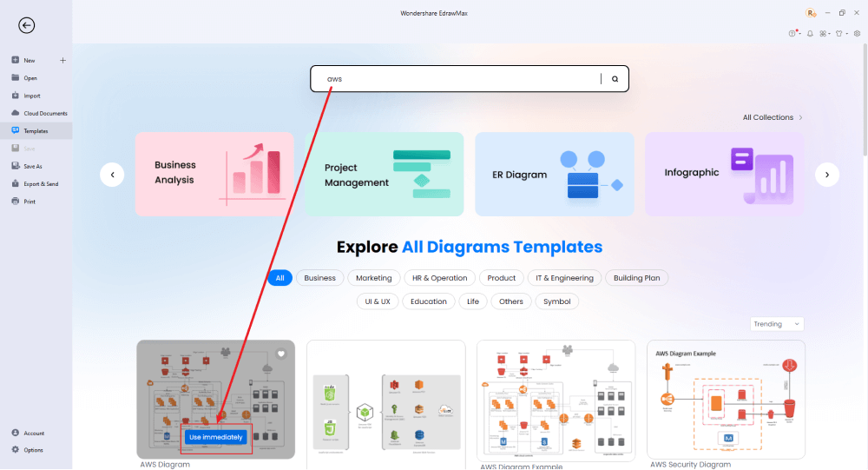Filter templates by Symbol

click(x=557, y=301)
